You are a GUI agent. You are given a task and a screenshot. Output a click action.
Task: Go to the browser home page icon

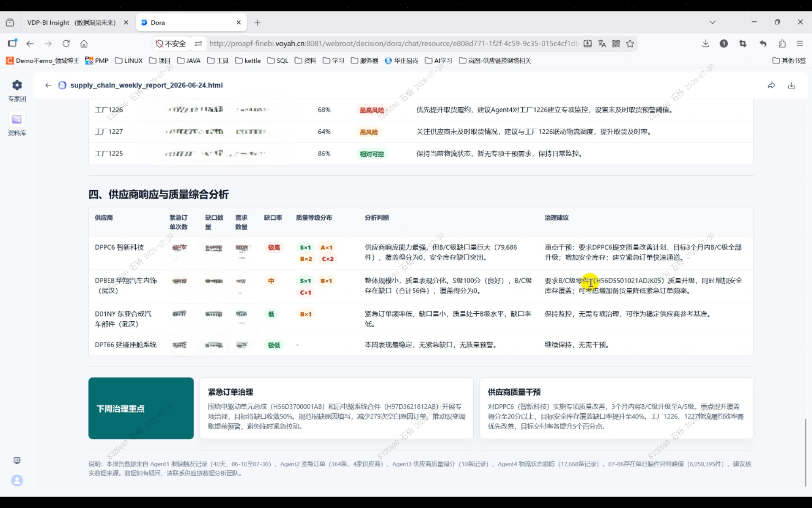coord(84,44)
